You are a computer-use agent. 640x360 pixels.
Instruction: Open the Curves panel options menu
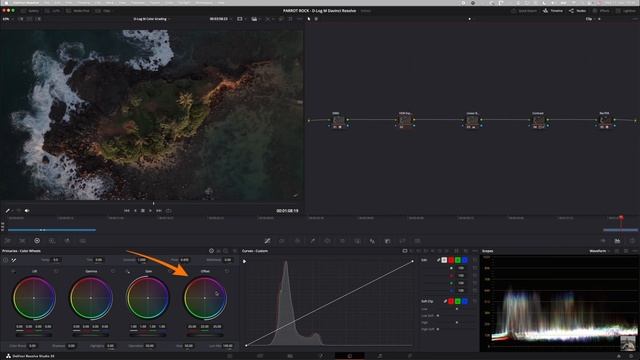(x=475, y=251)
